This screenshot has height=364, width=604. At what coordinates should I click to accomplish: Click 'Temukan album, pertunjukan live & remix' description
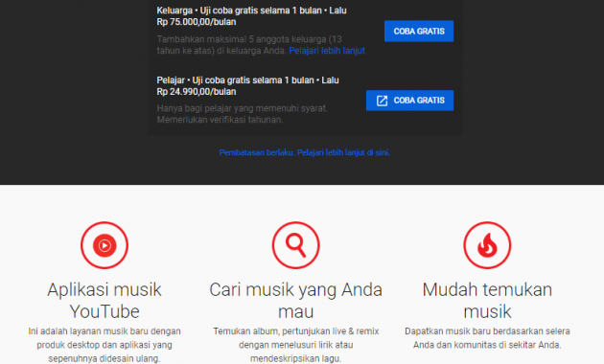click(296, 345)
